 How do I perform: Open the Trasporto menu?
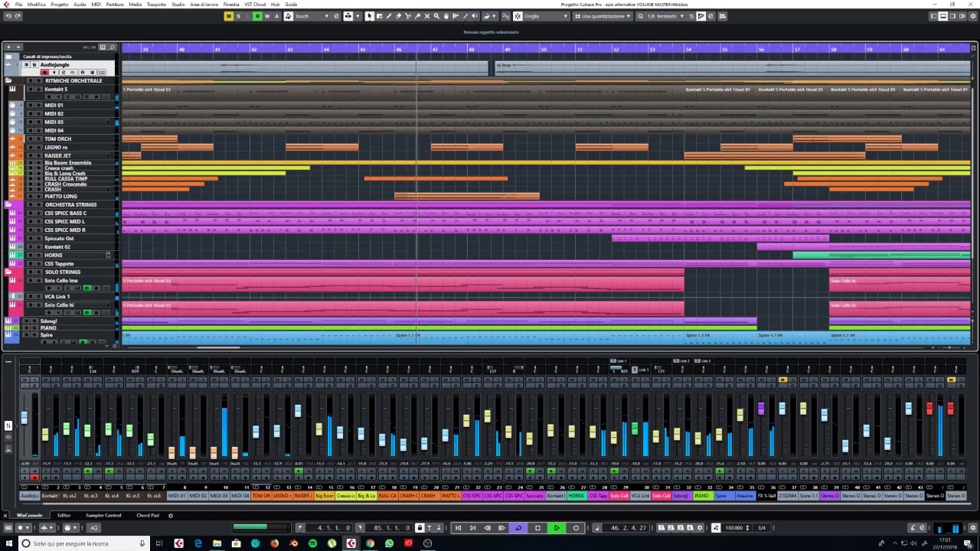156,4
